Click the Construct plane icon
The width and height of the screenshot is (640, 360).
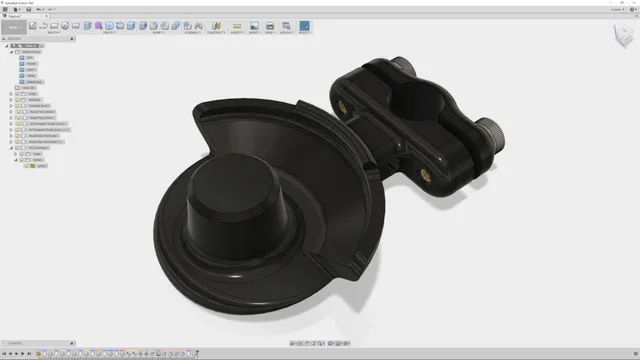click(216, 26)
